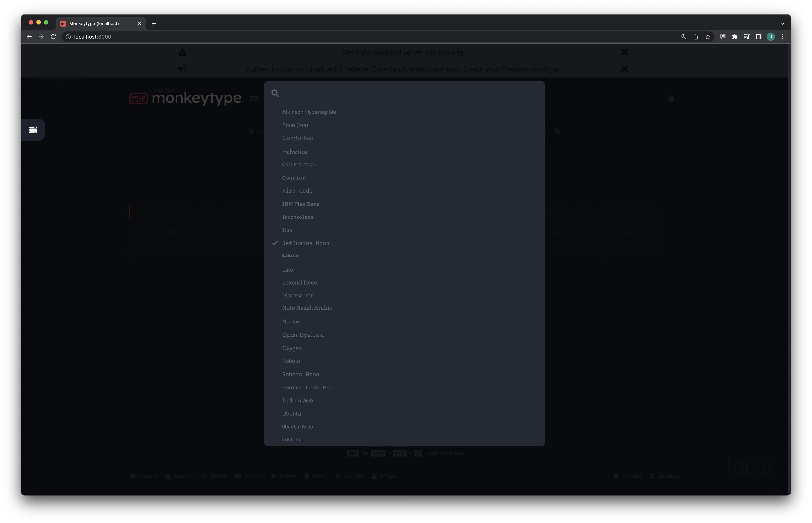The width and height of the screenshot is (812, 523).
Task: Pick the Comfortaa font
Action: (x=404, y=138)
